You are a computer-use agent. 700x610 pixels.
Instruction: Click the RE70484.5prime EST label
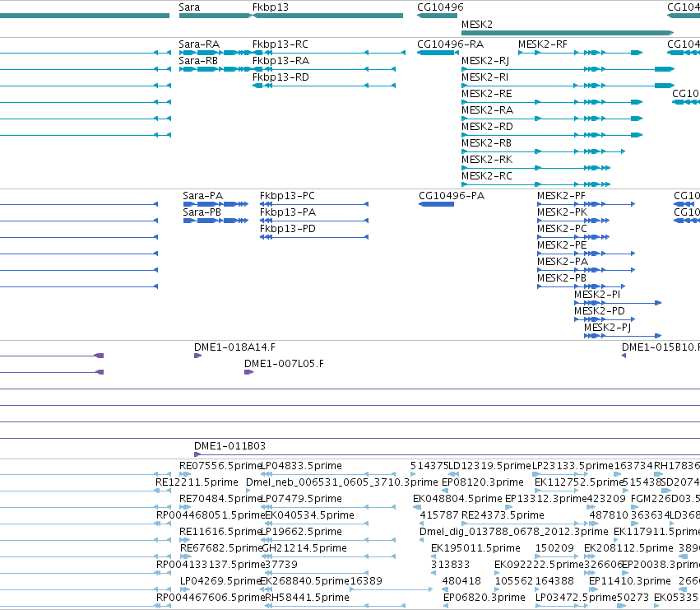[x=220, y=499]
